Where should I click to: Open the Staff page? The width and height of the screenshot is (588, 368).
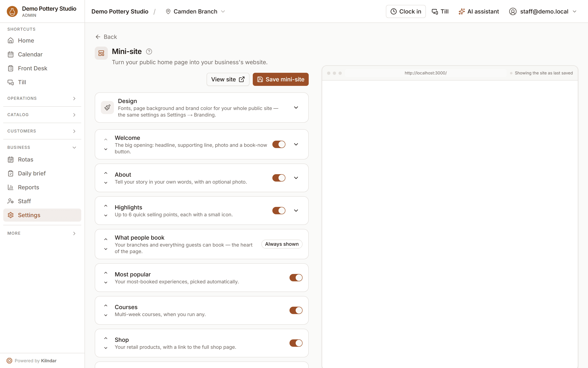[42, 201]
